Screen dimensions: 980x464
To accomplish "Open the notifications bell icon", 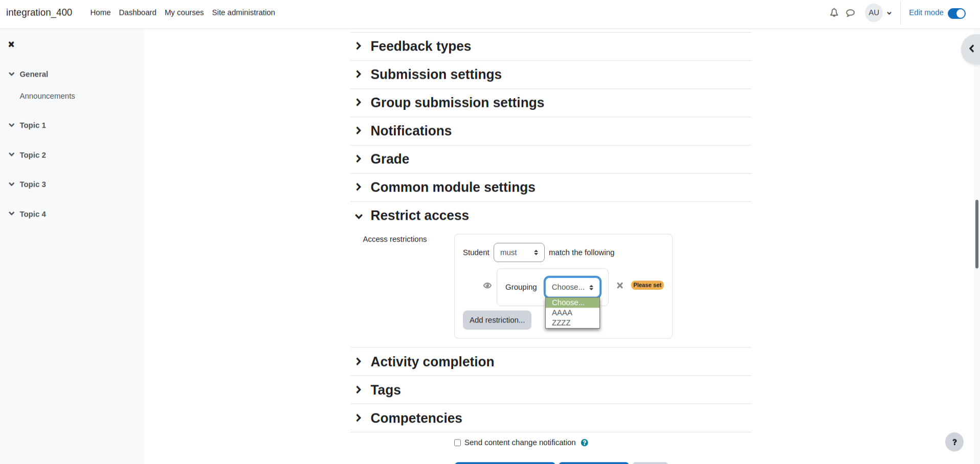I will [834, 13].
